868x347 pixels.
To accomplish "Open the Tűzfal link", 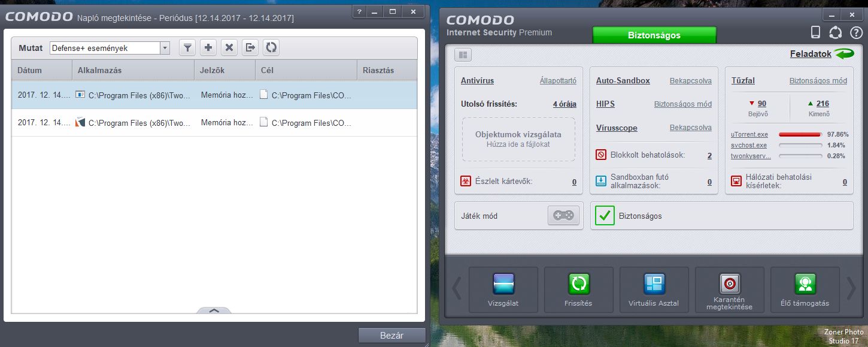I will [x=743, y=80].
